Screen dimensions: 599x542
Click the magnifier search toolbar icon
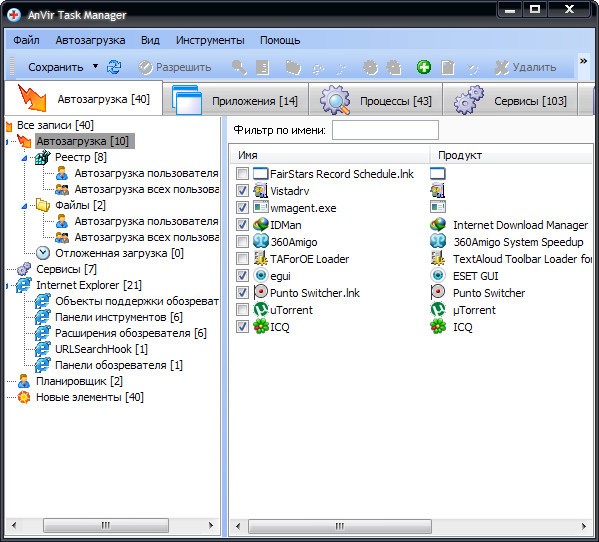(239, 67)
